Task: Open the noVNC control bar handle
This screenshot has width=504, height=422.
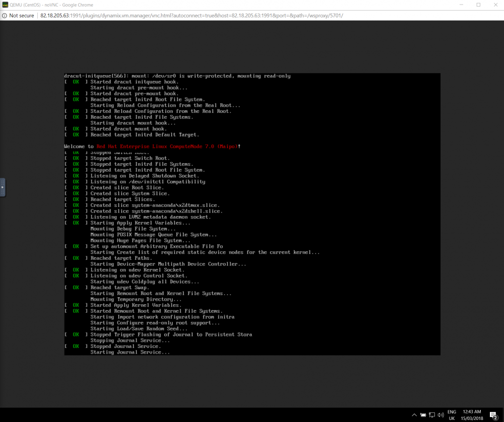Action: (x=3, y=187)
